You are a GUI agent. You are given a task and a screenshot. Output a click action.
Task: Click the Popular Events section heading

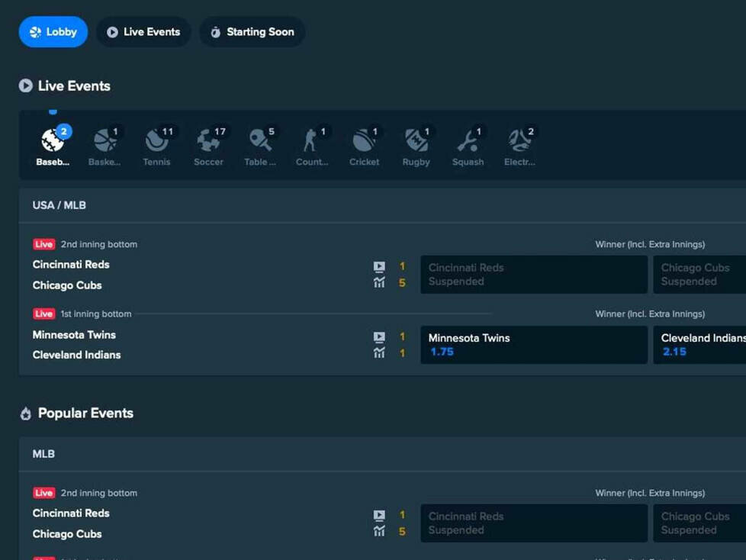point(85,413)
